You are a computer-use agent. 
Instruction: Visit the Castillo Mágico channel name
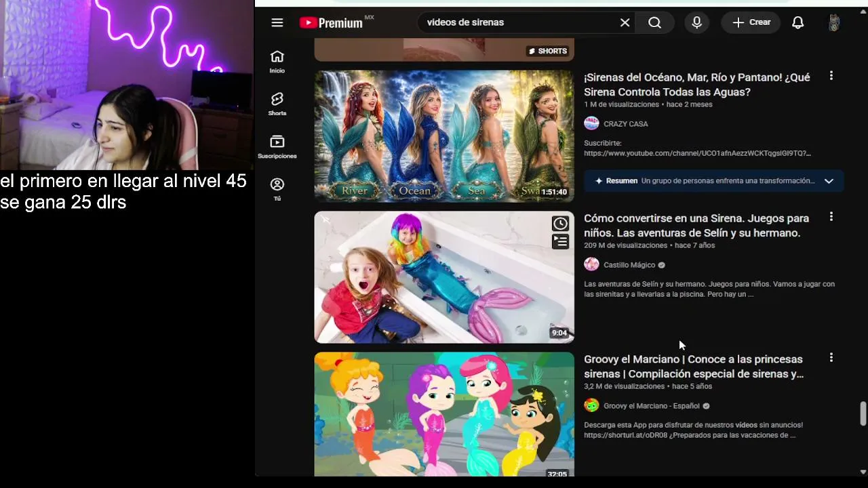tap(629, 265)
